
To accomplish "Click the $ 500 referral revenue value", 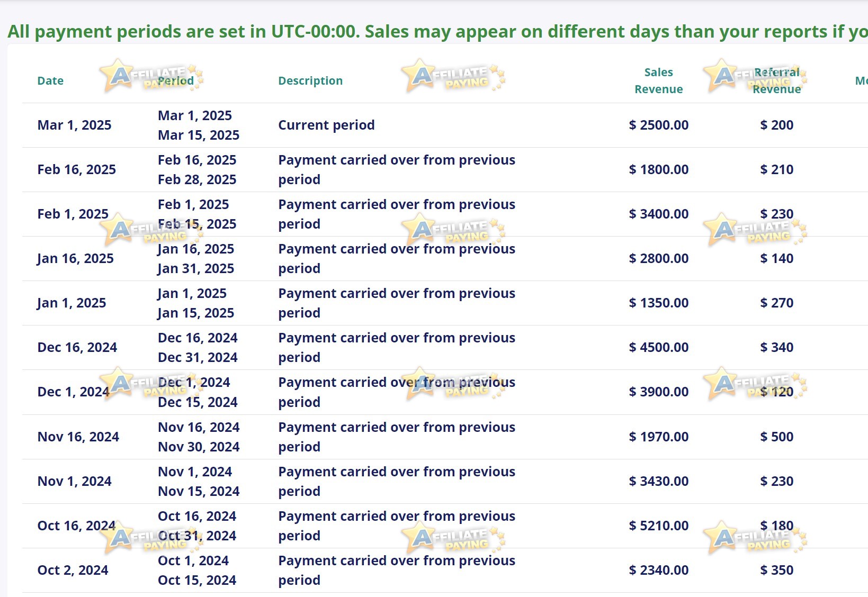I will click(777, 437).
